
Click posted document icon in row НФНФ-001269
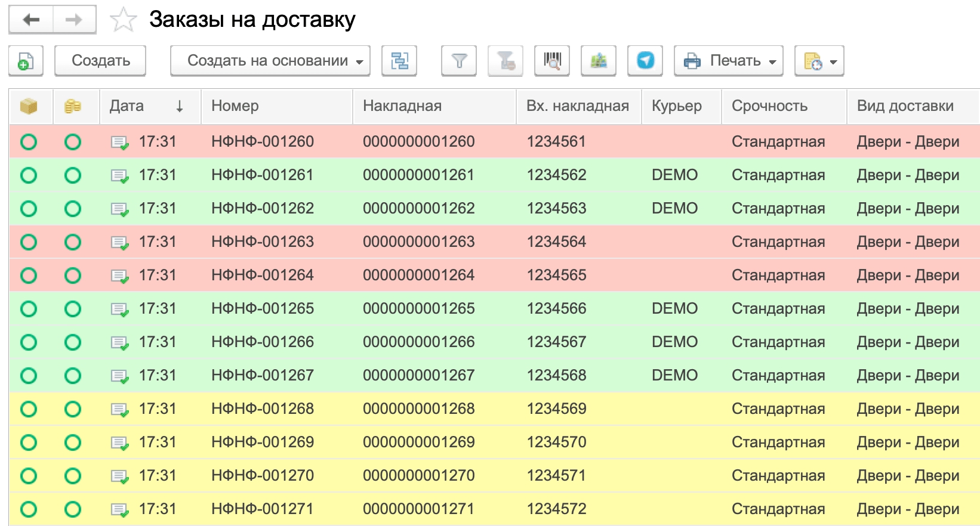(120, 443)
